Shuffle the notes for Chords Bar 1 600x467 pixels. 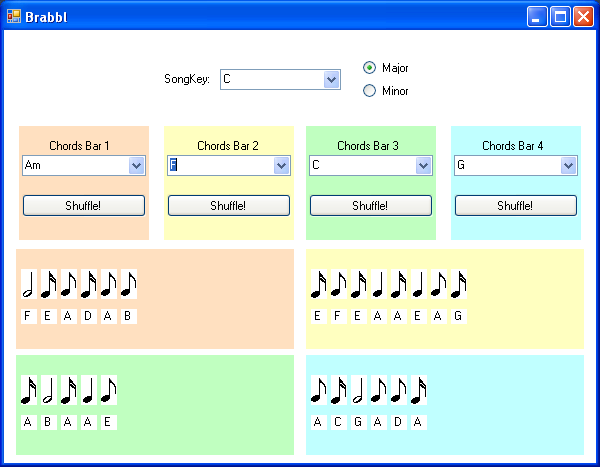84,206
